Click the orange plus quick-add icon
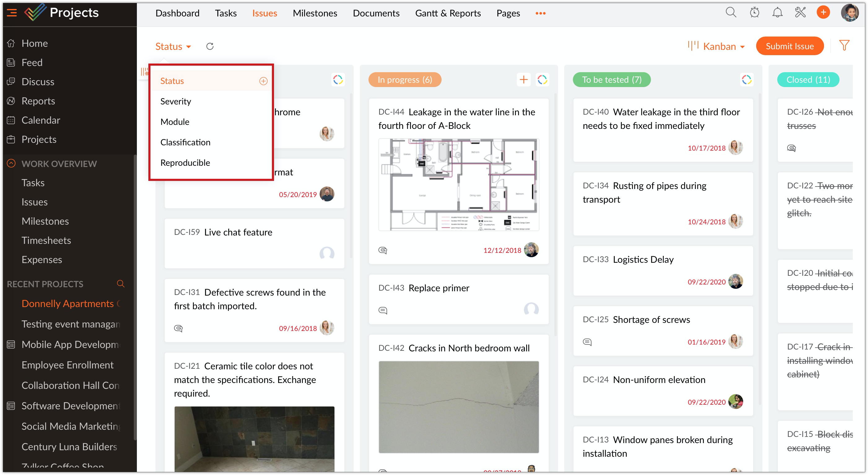This screenshot has height=475, width=868. pyautogui.click(x=823, y=13)
